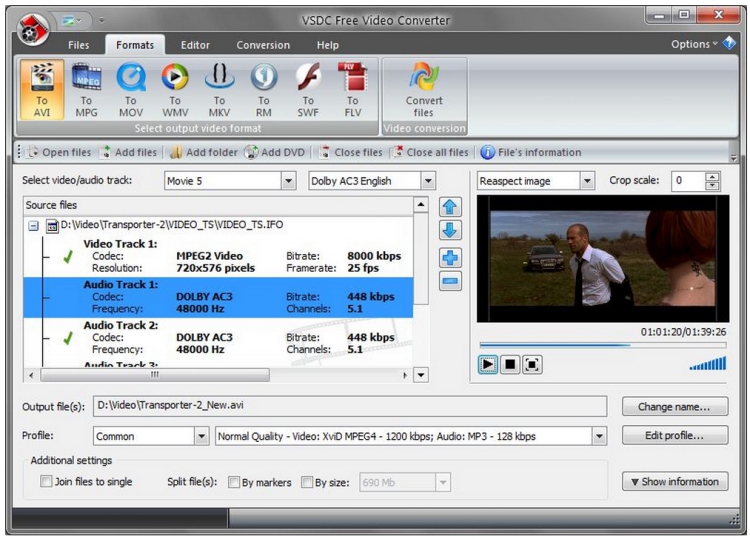Open files from the toolbar
Screen dimensions: 750x539
coord(59,153)
